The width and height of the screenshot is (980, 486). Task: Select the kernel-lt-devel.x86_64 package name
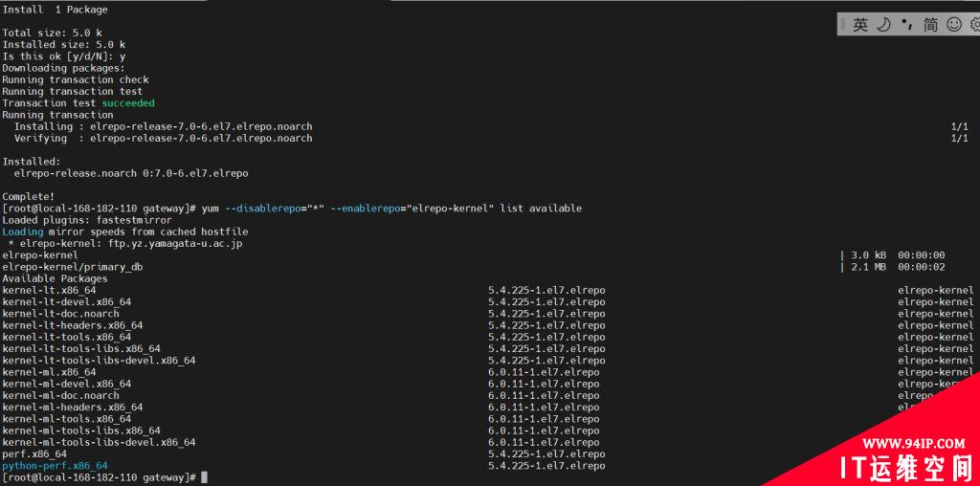point(67,301)
